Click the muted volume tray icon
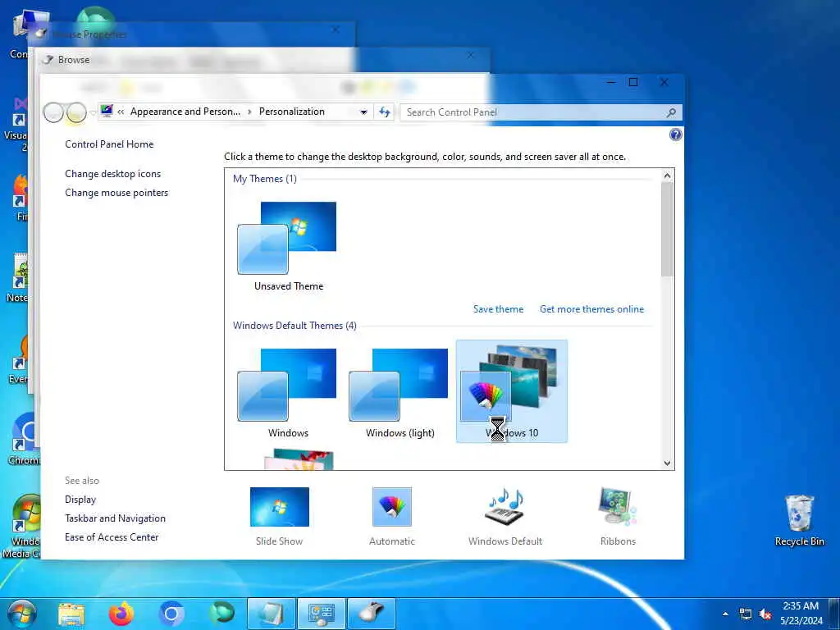The image size is (840, 630). coord(765,614)
